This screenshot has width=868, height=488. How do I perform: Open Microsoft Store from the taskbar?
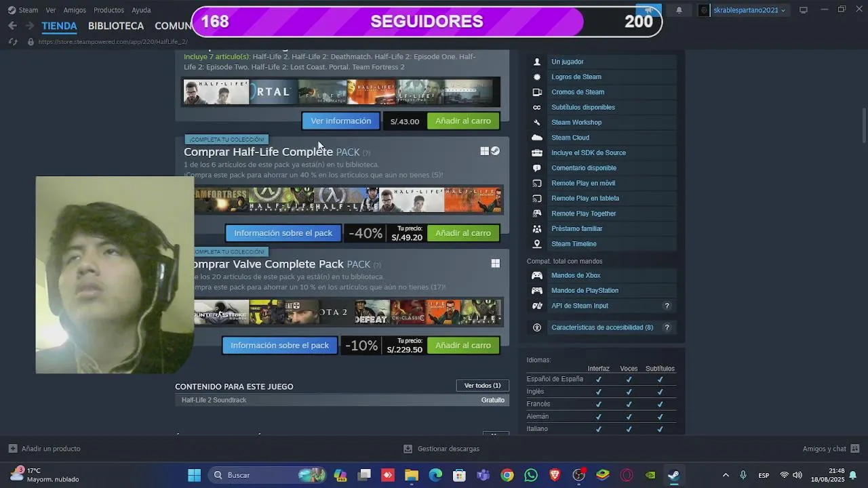tap(459, 475)
